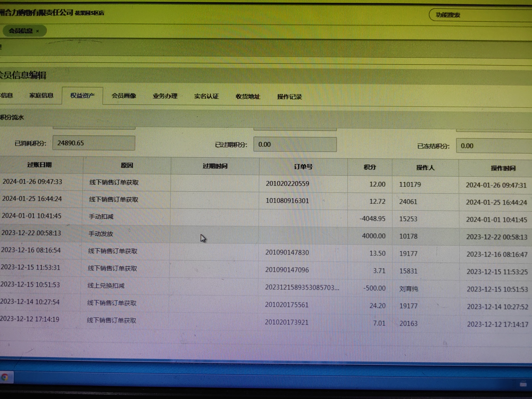The height and width of the screenshot is (399, 532).
Task: Click the Chrome icon in the taskbar
Action: pos(4,377)
